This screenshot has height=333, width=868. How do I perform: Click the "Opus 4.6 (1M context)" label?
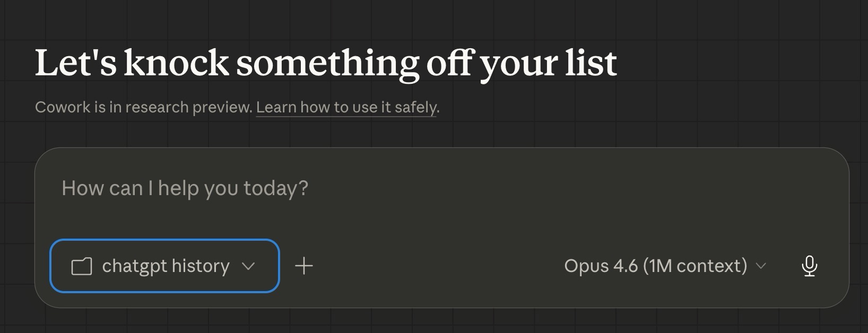pyautogui.click(x=655, y=266)
